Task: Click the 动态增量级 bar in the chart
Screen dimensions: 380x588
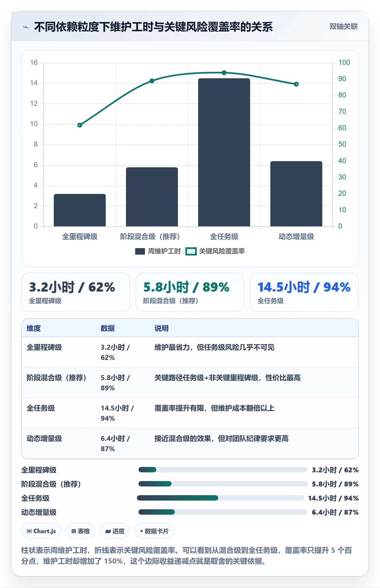Action: [x=296, y=194]
